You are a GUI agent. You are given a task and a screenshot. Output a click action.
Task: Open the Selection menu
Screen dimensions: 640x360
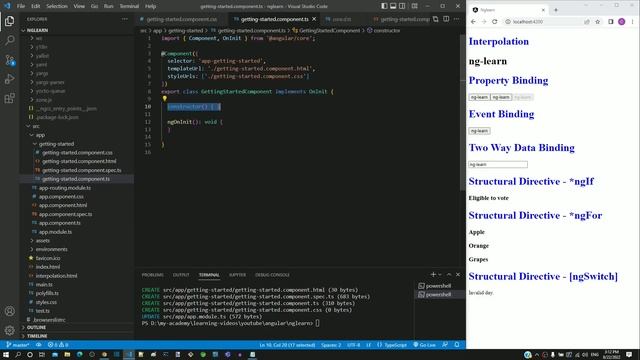(57, 6)
